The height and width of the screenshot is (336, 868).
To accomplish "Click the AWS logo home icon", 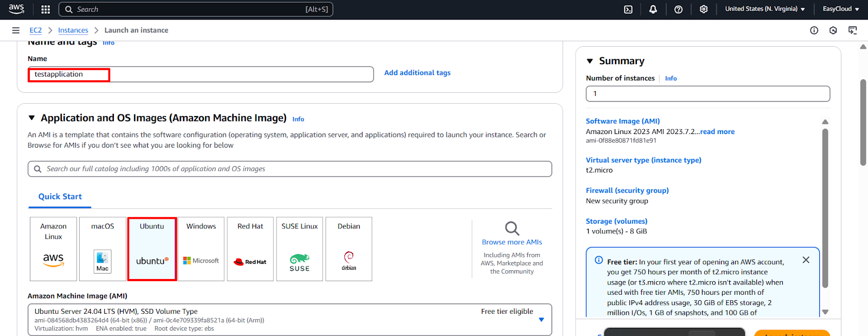I will tap(16, 9).
